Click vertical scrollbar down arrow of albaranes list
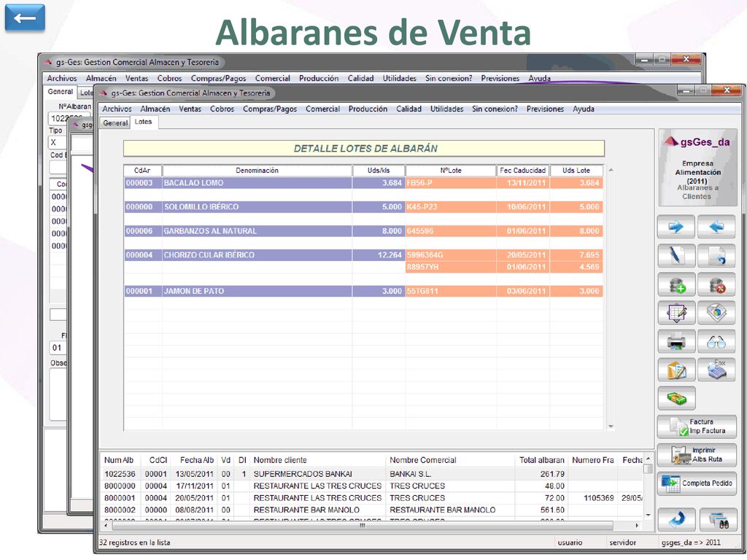This screenshot has height=560, width=747. coord(648,516)
